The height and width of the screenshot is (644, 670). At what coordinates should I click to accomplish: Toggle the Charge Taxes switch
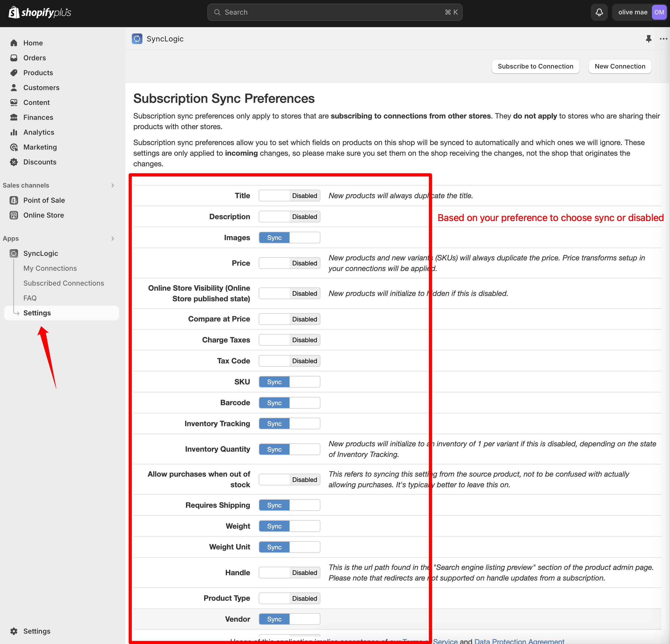click(289, 340)
